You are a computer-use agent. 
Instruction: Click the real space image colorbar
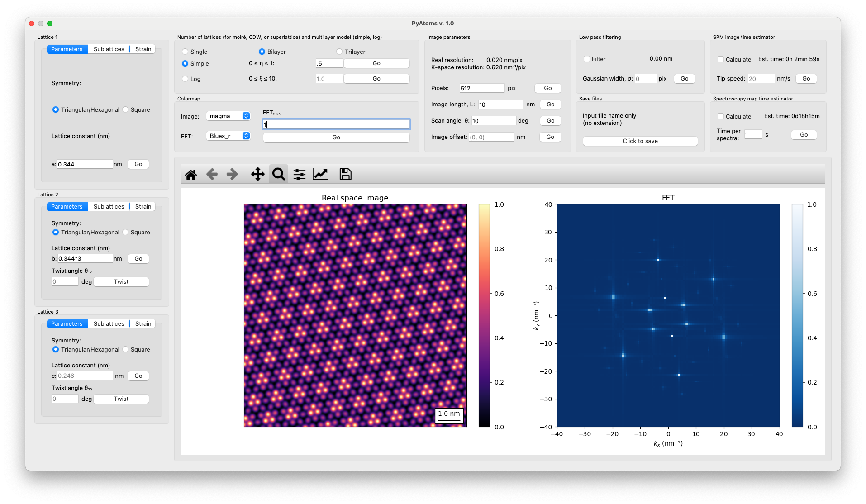484,315
